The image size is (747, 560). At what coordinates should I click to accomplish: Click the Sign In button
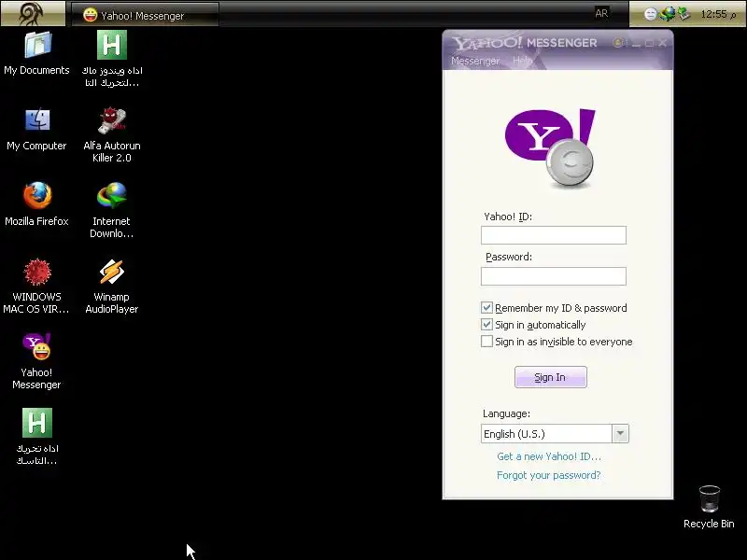click(x=551, y=377)
